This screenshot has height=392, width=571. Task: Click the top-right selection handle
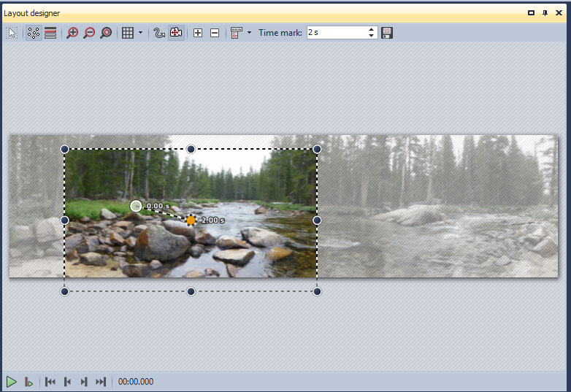click(317, 149)
